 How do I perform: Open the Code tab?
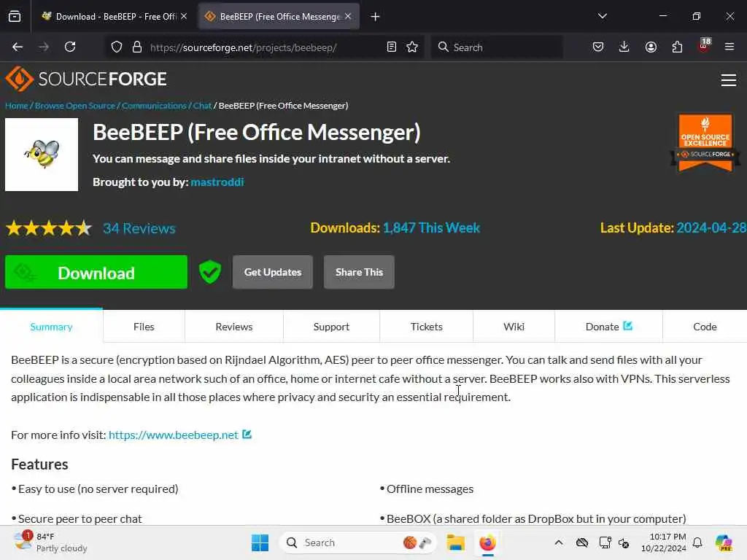(705, 327)
